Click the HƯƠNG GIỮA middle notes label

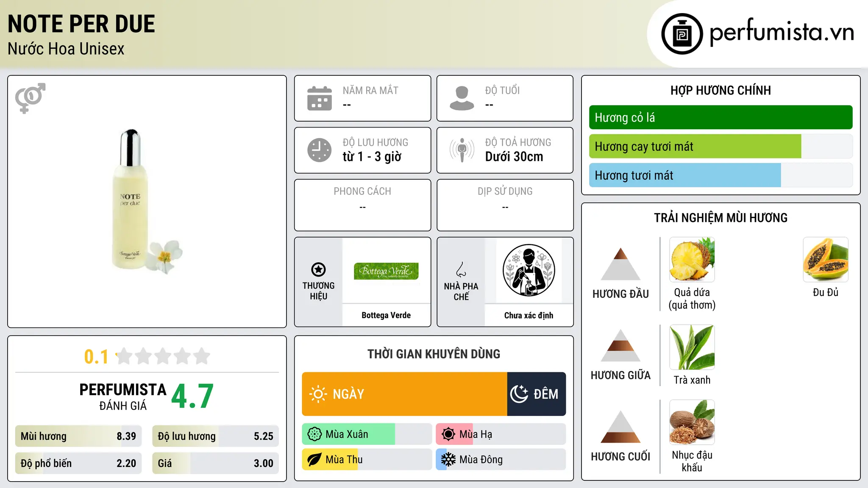(x=620, y=375)
